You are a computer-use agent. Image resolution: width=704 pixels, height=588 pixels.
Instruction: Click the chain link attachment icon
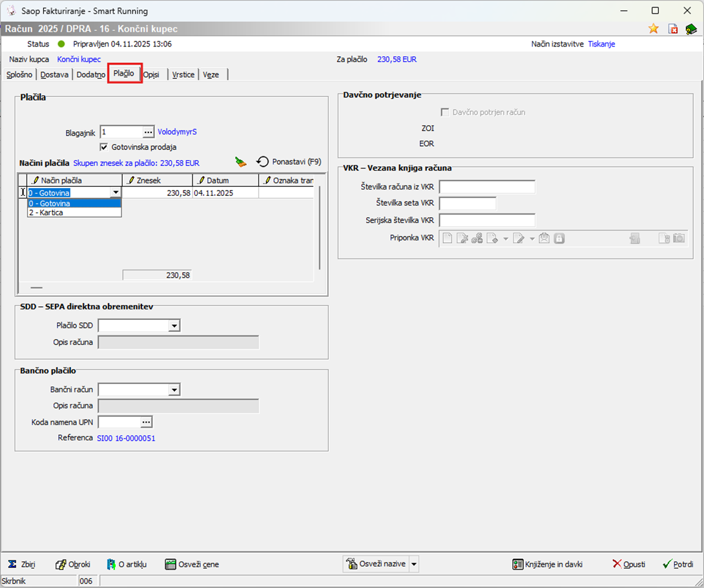(477, 238)
